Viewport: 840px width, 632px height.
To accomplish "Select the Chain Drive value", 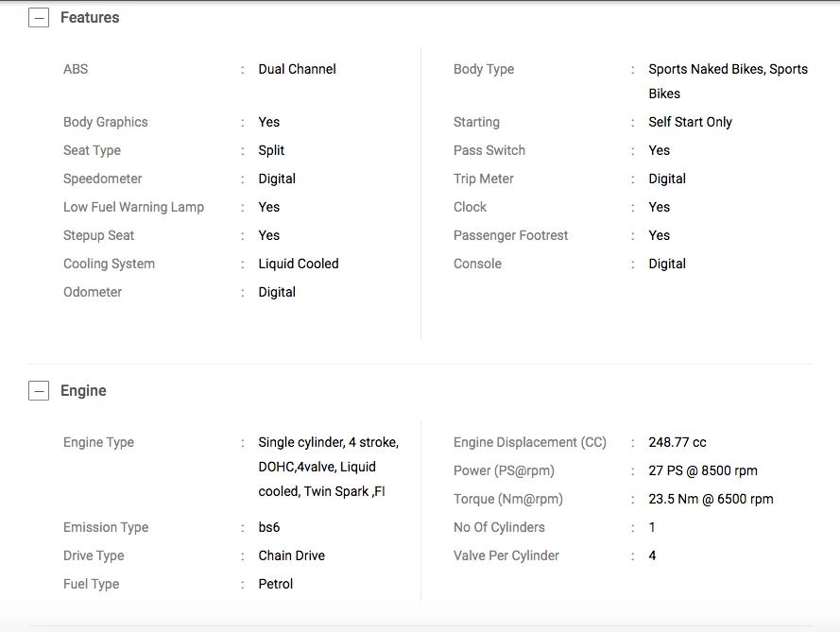I will click(x=291, y=555).
